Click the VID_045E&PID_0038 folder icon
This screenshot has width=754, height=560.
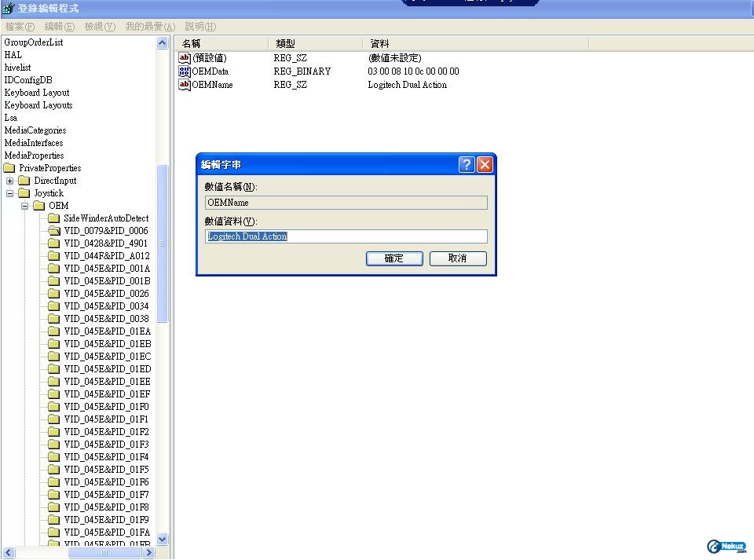pos(54,318)
